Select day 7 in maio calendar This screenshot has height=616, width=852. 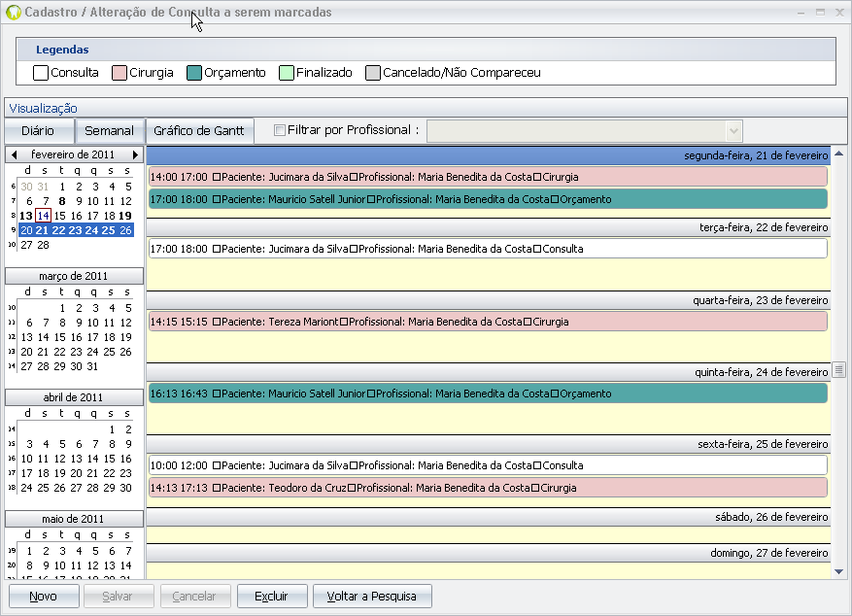tap(128, 551)
